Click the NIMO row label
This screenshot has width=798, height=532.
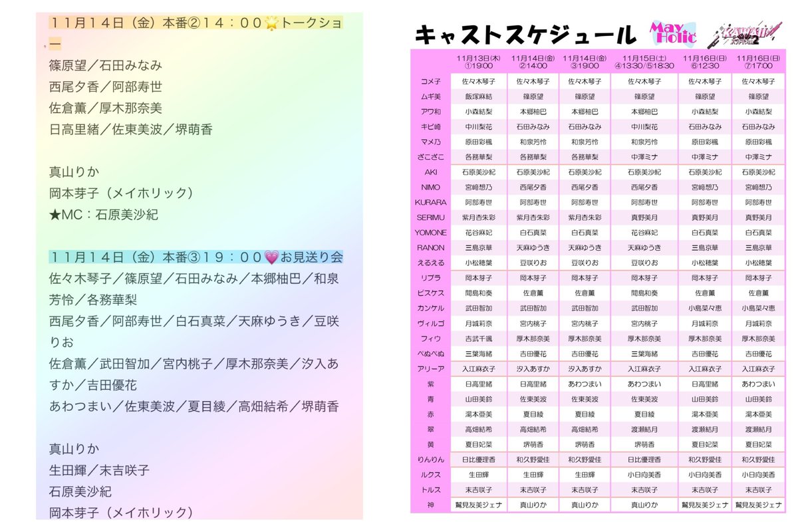click(x=431, y=188)
